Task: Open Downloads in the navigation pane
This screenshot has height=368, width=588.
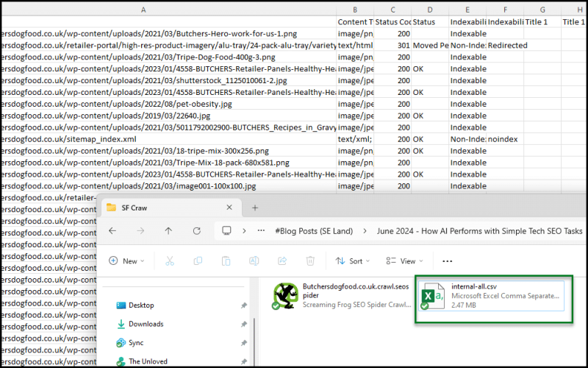Action: (146, 324)
